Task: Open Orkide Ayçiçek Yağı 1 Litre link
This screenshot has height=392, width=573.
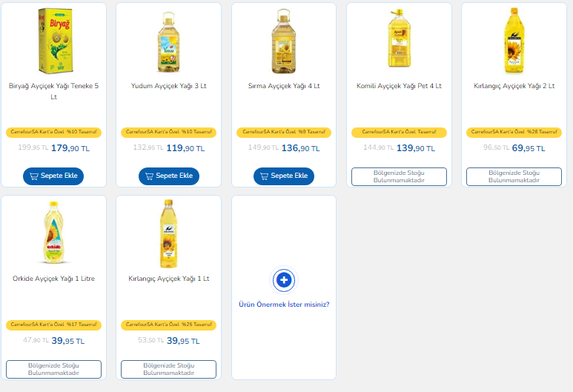Action: [x=53, y=279]
